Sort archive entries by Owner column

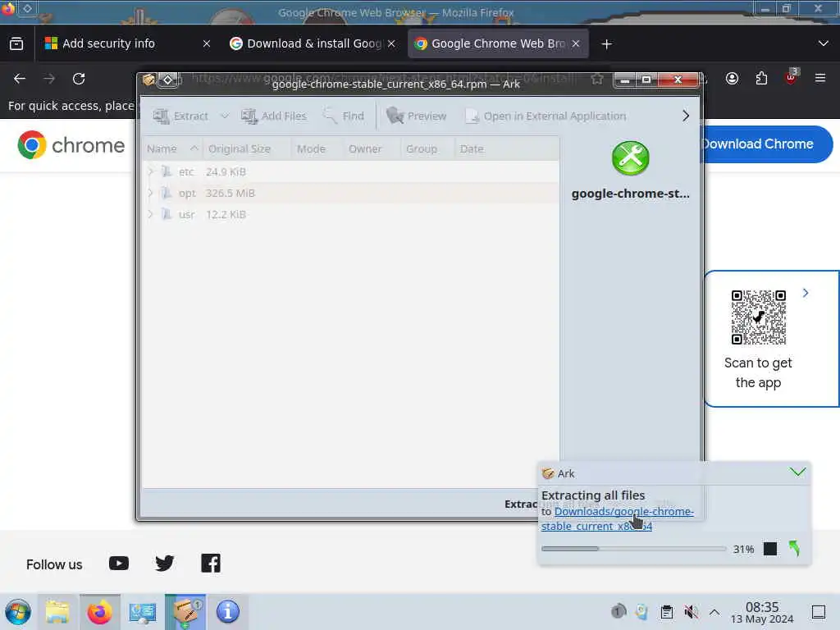coord(372,149)
